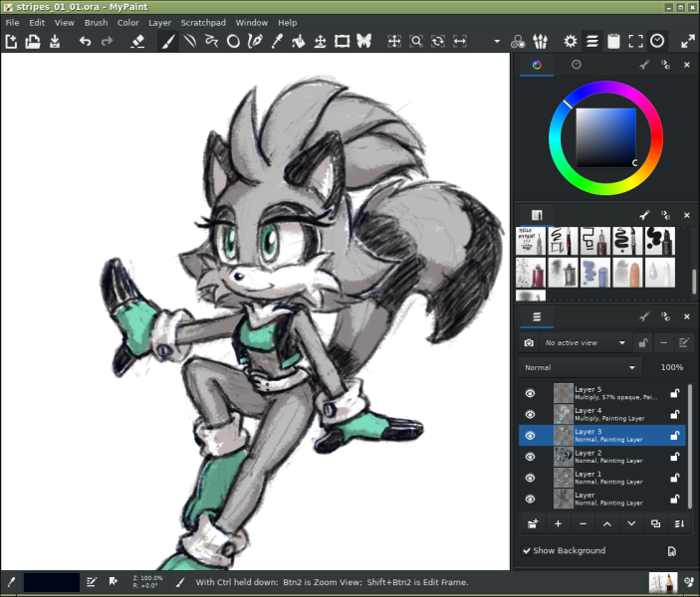This screenshot has height=597, width=700.
Task: Open the Normal blend mode dropdown
Action: pyautogui.click(x=580, y=368)
